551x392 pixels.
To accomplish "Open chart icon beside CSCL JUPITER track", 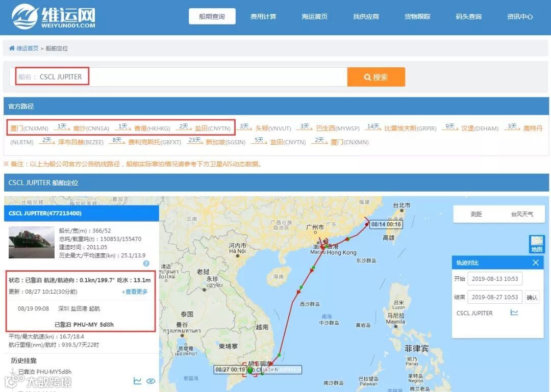I will coord(514,312).
